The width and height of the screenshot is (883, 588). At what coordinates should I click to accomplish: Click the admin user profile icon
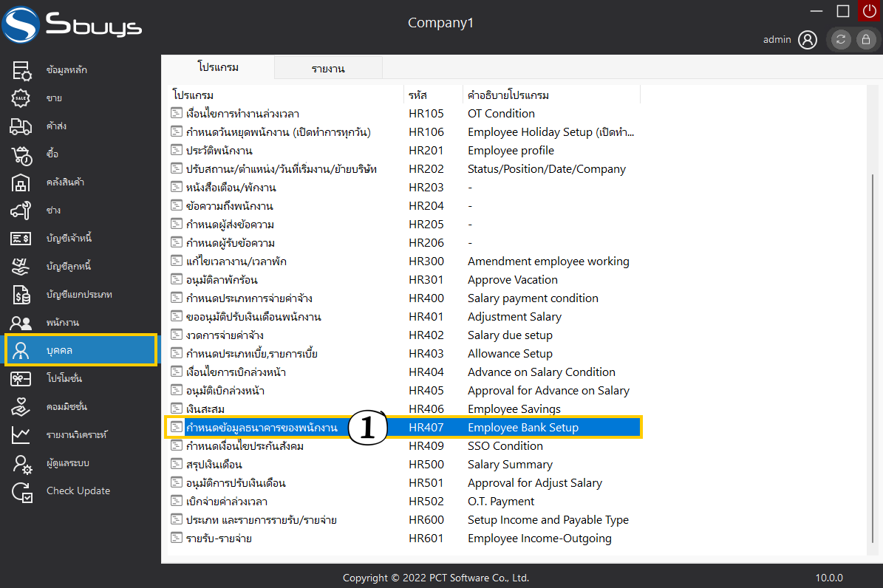coord(808,40)
